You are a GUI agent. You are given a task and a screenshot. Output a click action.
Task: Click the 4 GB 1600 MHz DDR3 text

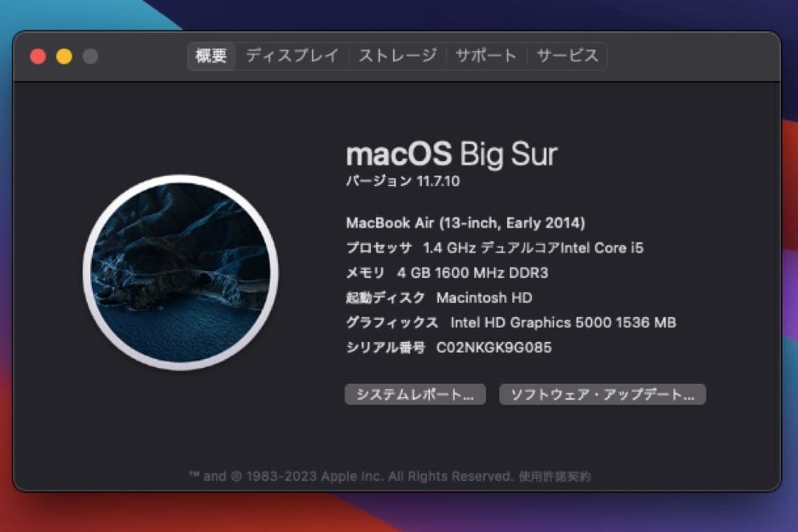pyautogui.click(x=473, y=273)
